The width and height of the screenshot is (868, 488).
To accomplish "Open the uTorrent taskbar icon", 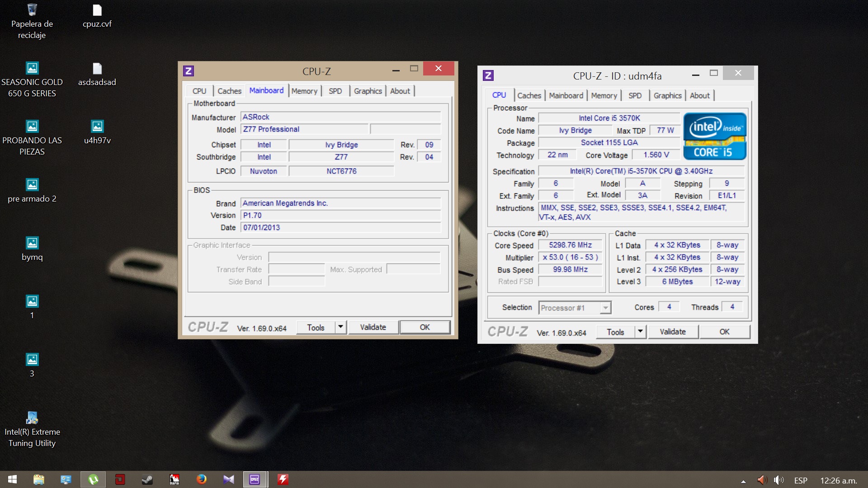I will [x=93, y=479].
